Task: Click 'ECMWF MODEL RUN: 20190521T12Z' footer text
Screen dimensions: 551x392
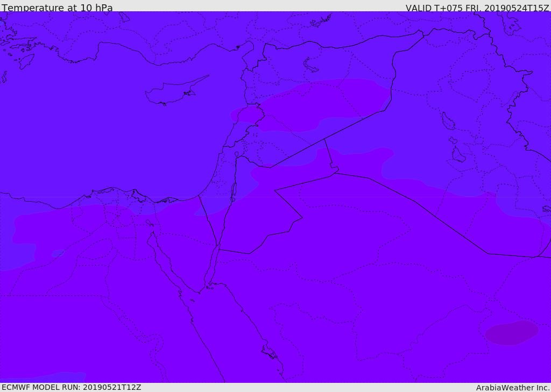Action: pos(72,388)
